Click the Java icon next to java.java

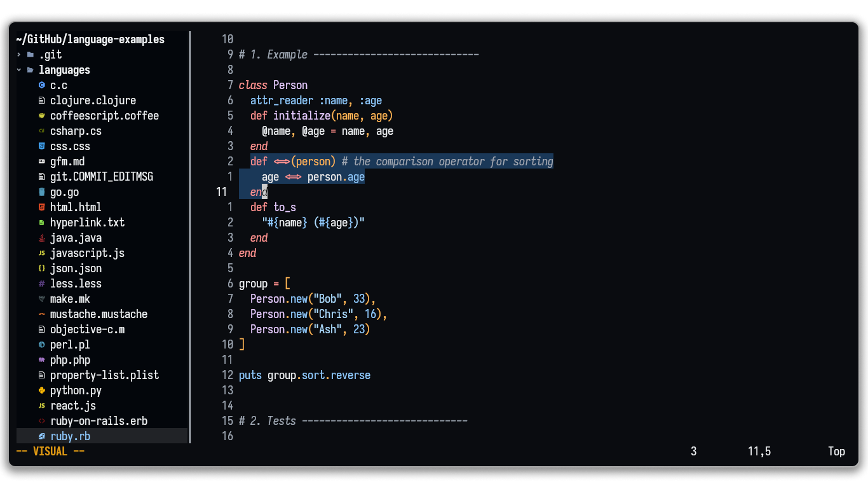point(41,237)
